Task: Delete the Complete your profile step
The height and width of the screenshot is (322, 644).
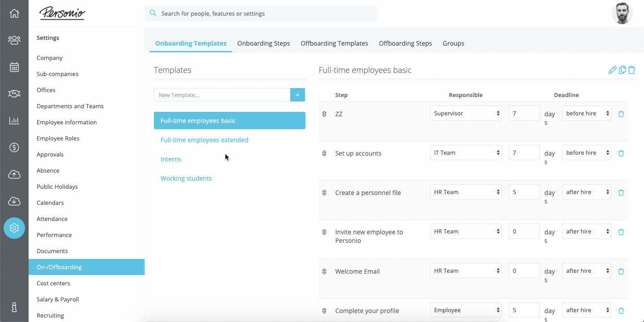Action: click(x=621, y=311)
